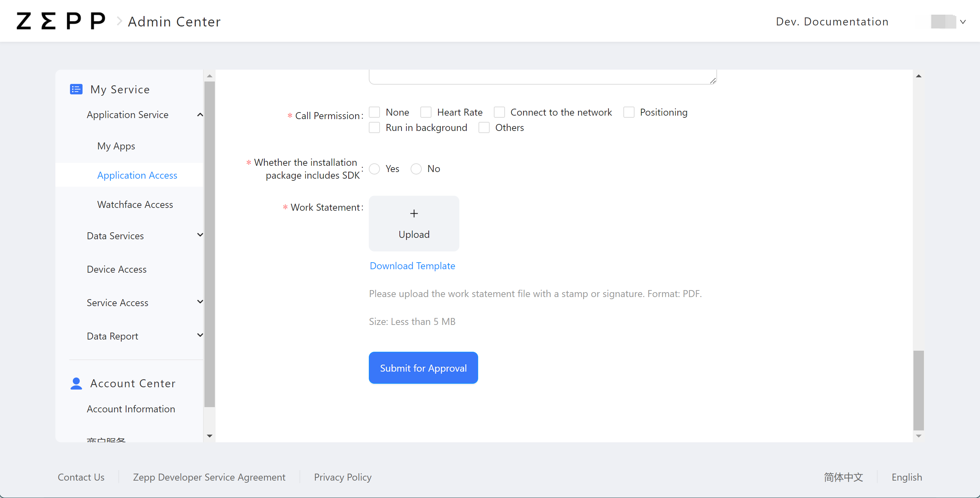Enable the Positioning permission checkbox
The width and height of the screenshot is (980, 498).
click(x=629, y=112)
